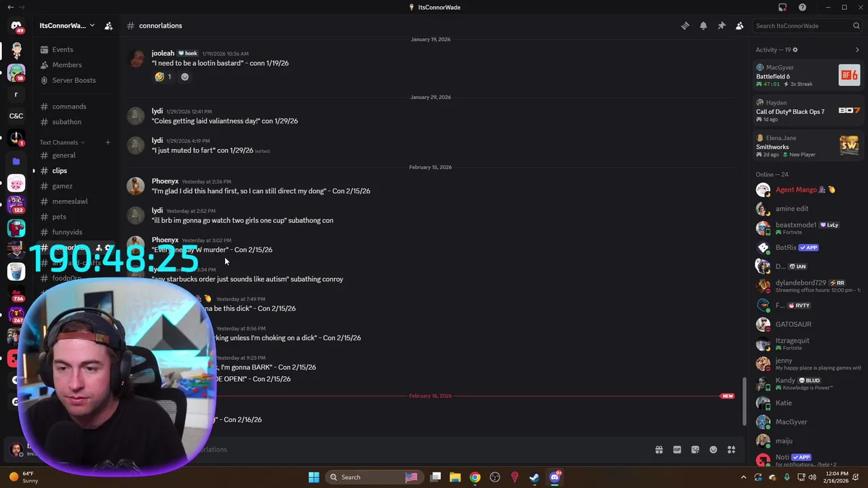Open the weather widget showing 64°F Sunny

coord(24,477)
